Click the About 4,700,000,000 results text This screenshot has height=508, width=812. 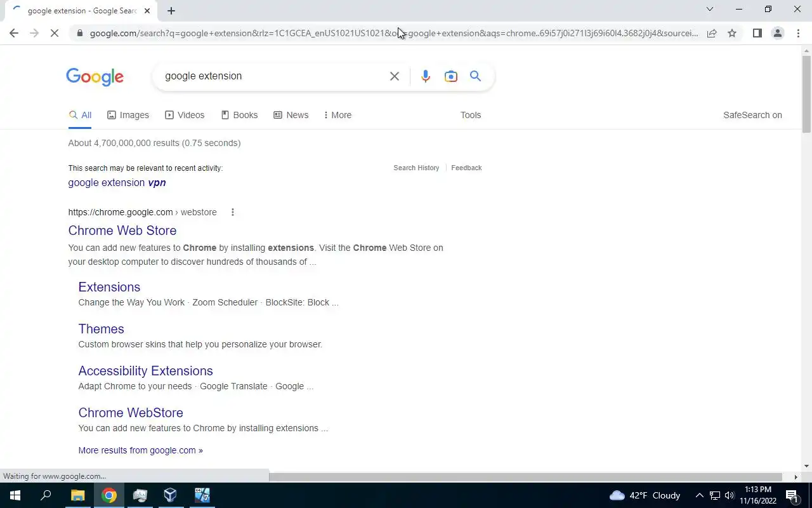[x=154, y=143]
